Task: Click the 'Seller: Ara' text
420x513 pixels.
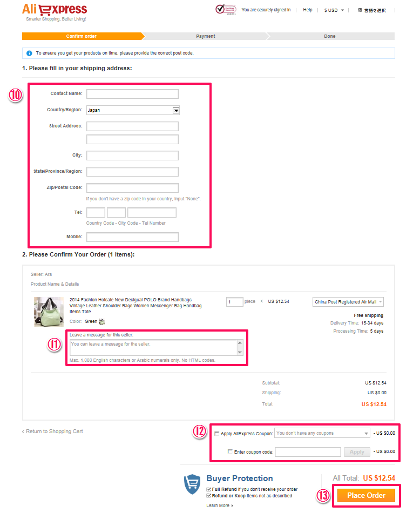Action: click(x=41, y=274)
